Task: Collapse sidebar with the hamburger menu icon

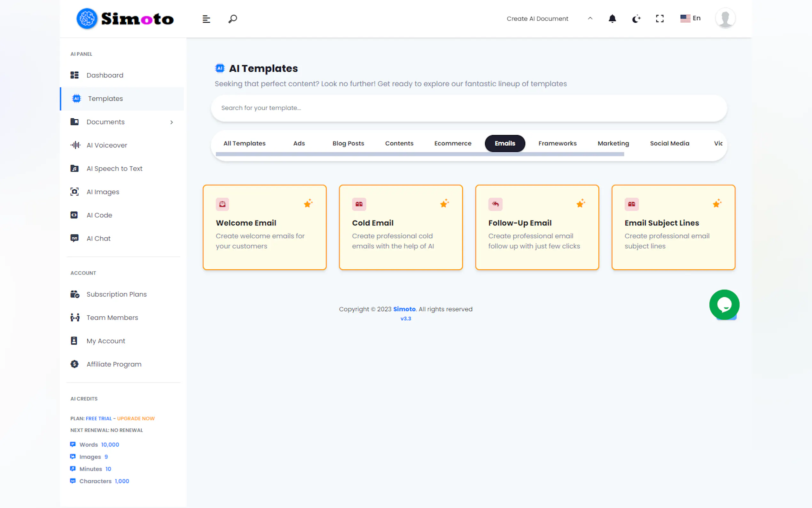Action: [x=206, y=19]
